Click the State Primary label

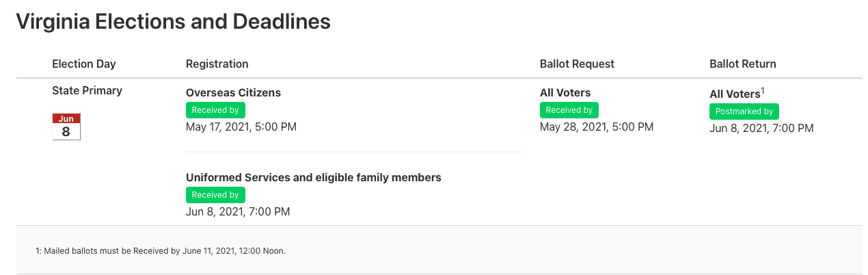[87, 90]
